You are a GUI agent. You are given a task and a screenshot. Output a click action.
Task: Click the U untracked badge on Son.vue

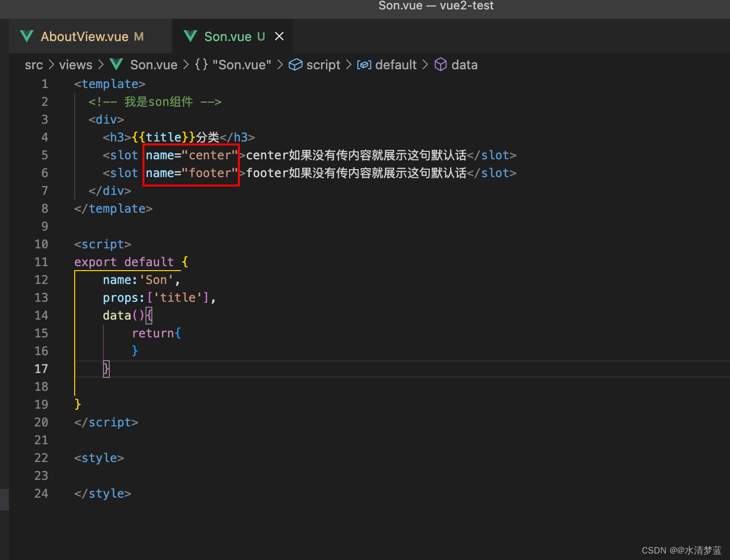[x=261, y=37]
